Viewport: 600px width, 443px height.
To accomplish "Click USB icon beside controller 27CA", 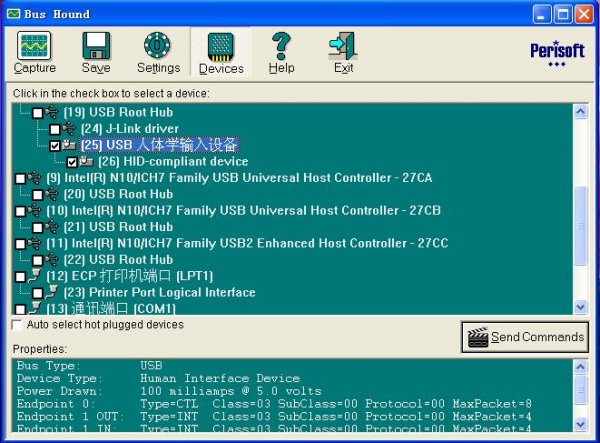I will 34,178.
